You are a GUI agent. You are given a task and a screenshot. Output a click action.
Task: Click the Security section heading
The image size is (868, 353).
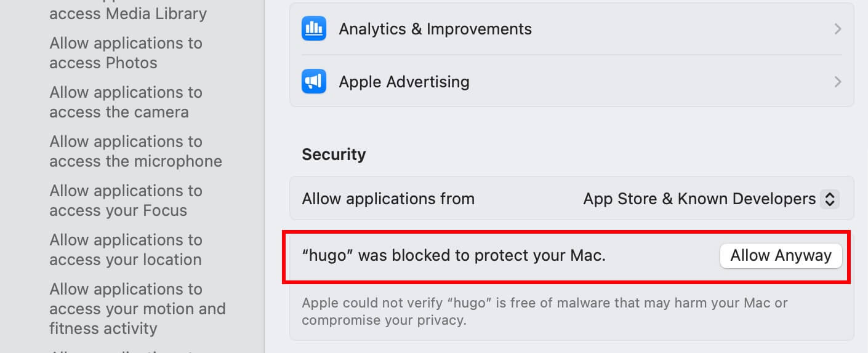click(x=334, y=154)
